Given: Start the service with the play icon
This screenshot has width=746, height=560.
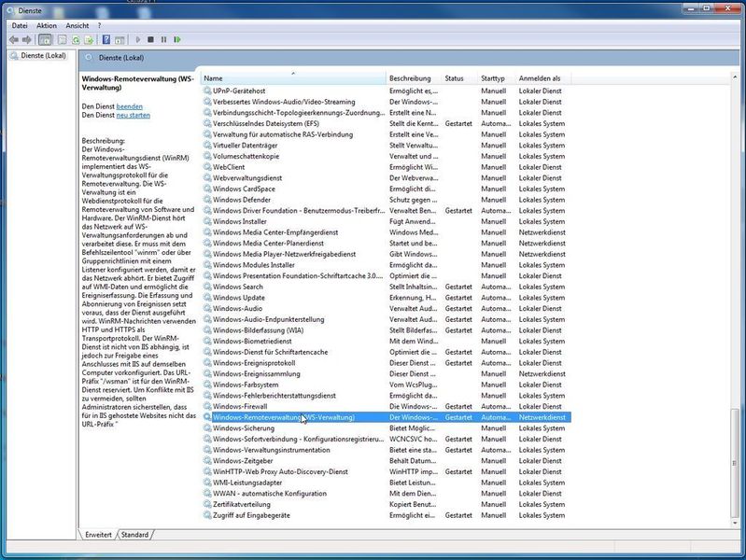Looking at the screenshot, I should (x=138, y=39).
